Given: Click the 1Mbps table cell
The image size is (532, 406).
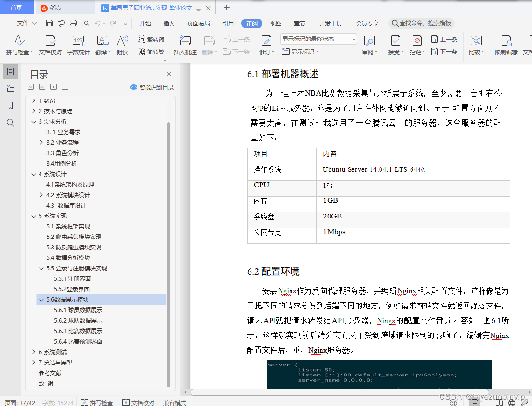Looking at the screenshot, I should [x=413, y=236].
